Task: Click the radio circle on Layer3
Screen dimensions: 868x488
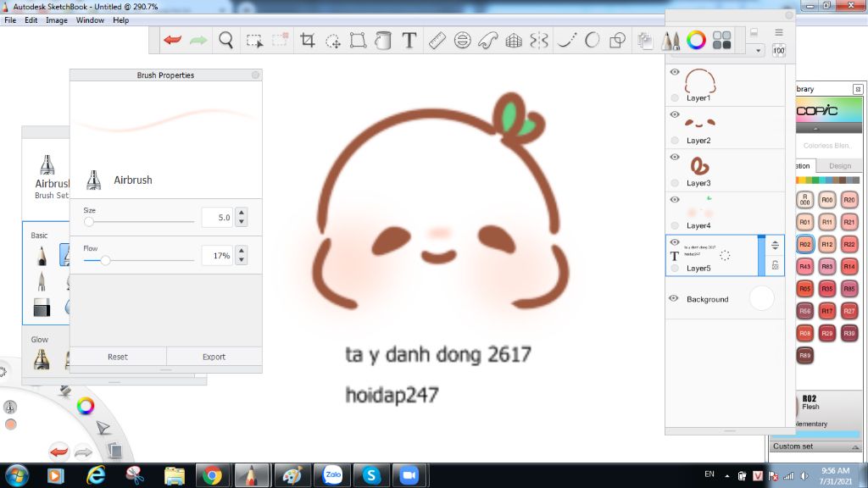Action: coord(674,183)
